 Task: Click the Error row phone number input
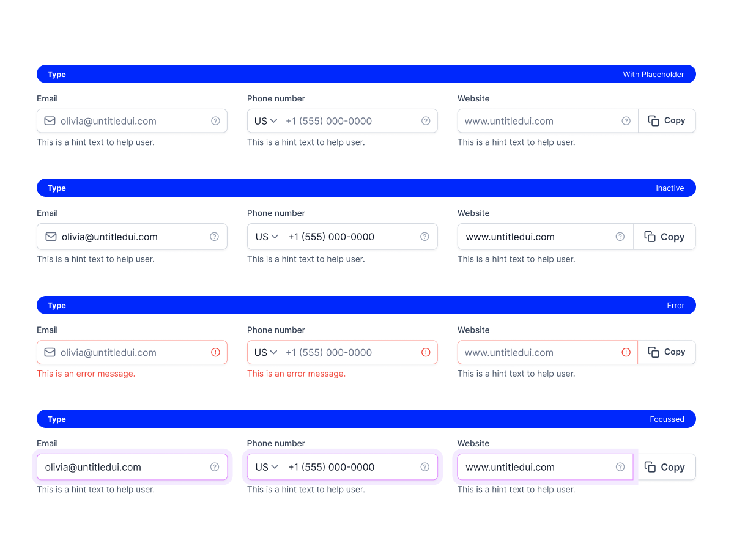pos(343,352)
